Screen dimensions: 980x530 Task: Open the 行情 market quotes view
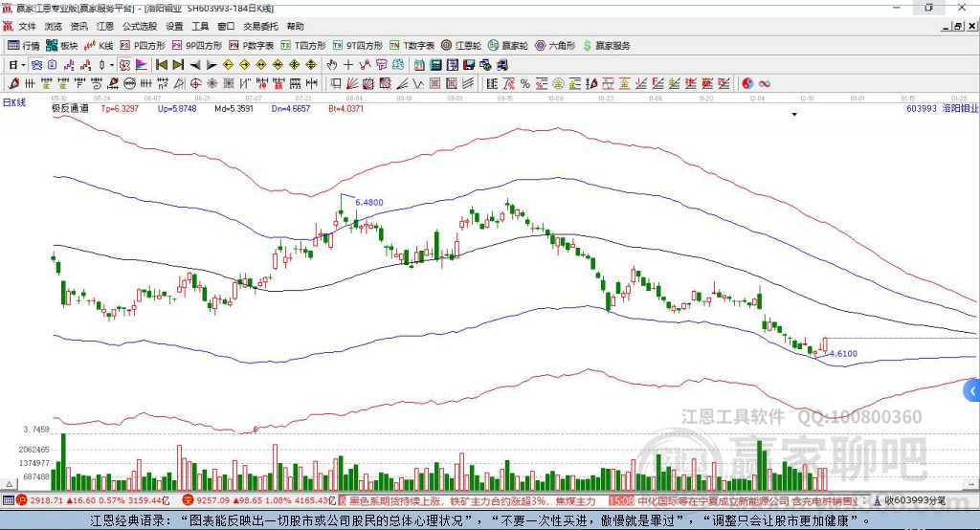coord(24,46)
